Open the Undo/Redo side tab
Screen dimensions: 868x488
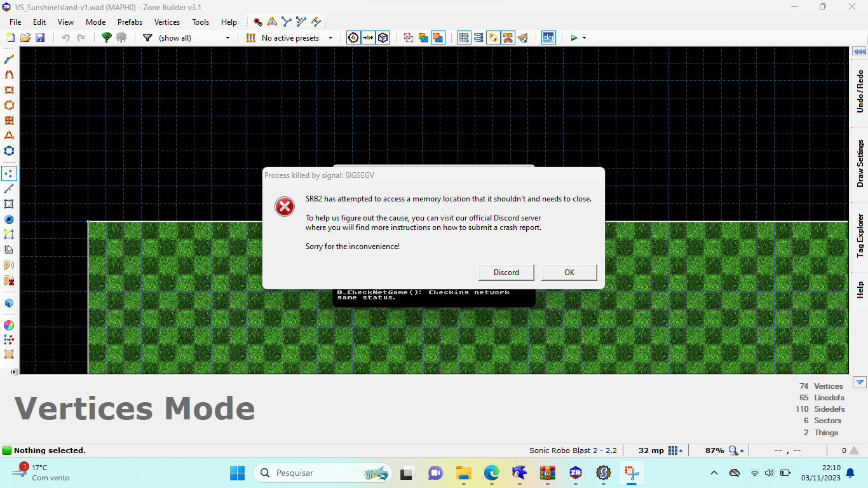click(860, 91)
